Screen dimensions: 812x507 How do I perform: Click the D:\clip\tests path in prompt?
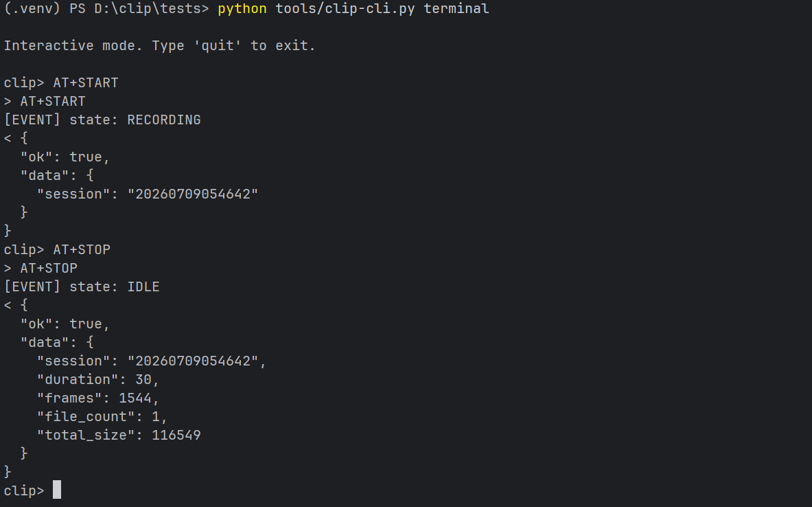147,9
